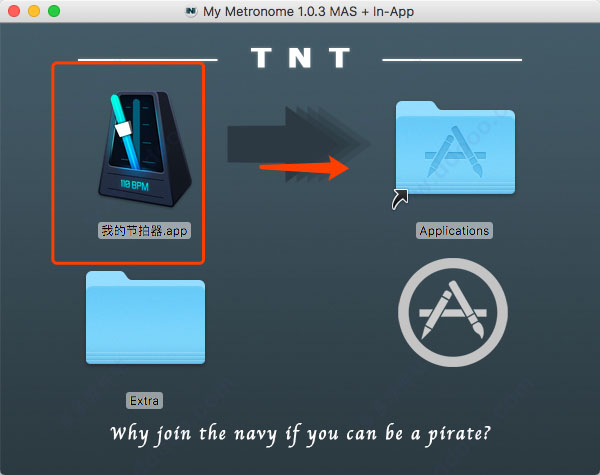Click the My Metronome 1.0.3 window title
This screenshot has width=600, height=475.
click(x=308, y=11)
